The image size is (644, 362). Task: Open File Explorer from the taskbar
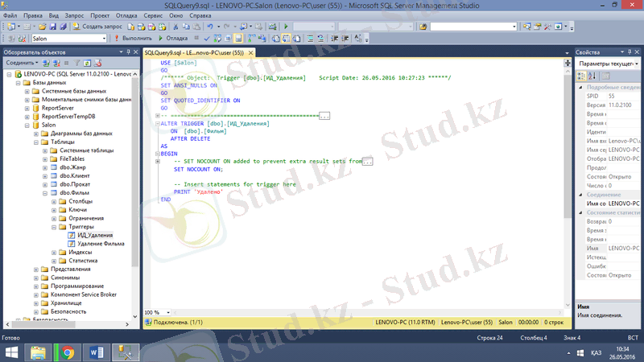(x=38, y=352)
